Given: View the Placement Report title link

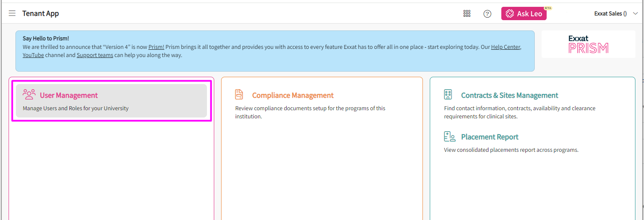Looking at the screenshot, I should pos(490,137).
